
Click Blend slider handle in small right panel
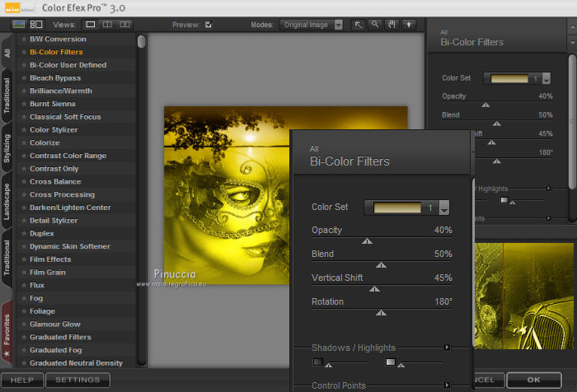click(x=497, y=124)
